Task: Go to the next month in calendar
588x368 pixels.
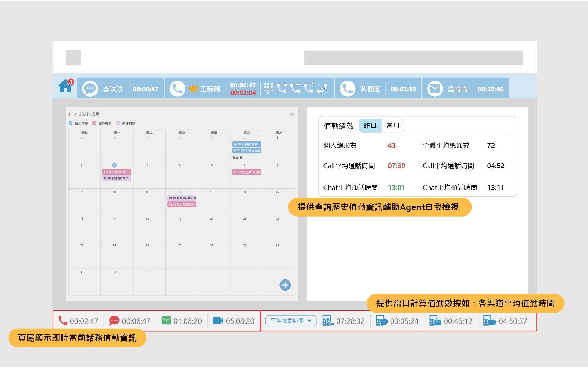Action: coord(75,114)
